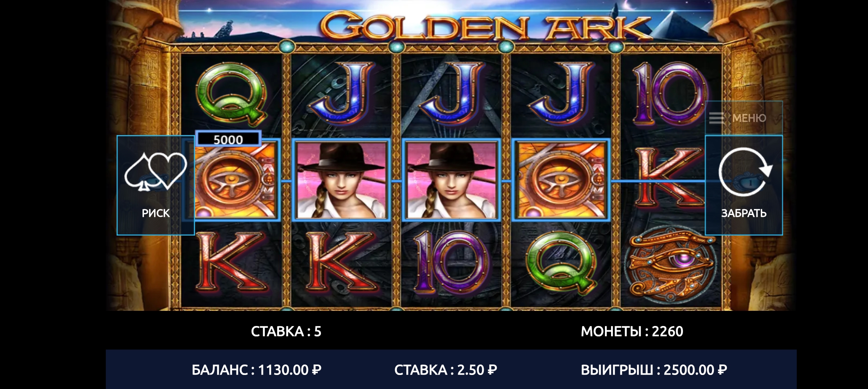The width and height of the screenshot is (868, 389).
Task: Click the golden eye book symbol on fourth reel
Action: click(561, 179)
